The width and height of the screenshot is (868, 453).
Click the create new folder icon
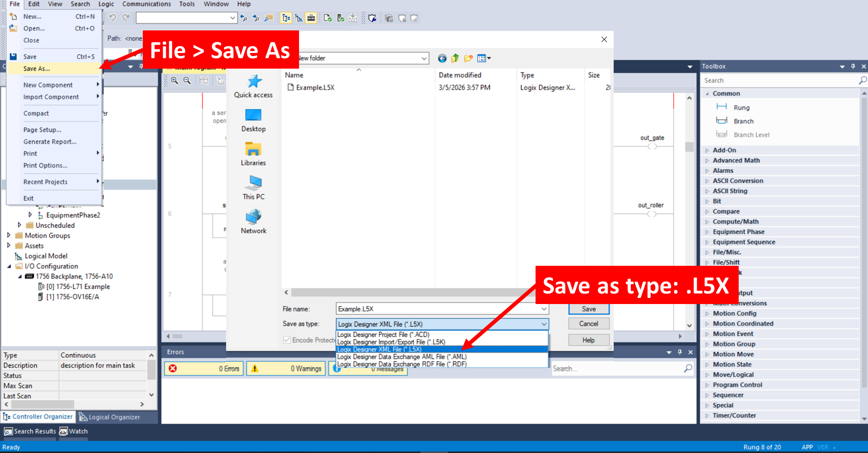(468, 58)
